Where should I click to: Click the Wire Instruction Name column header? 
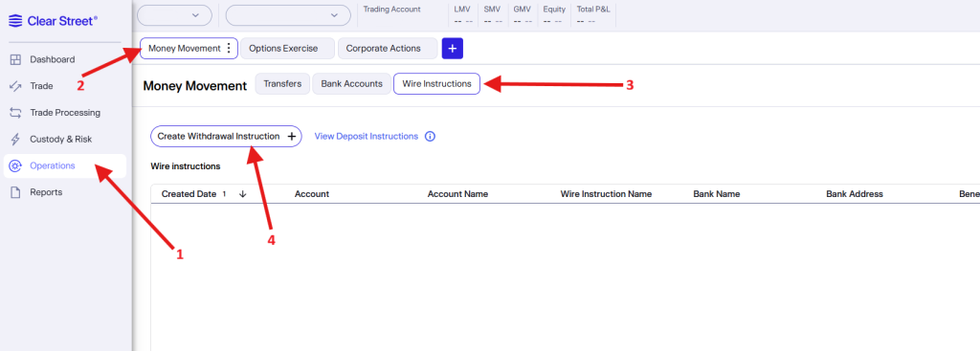tap(606, 194)
